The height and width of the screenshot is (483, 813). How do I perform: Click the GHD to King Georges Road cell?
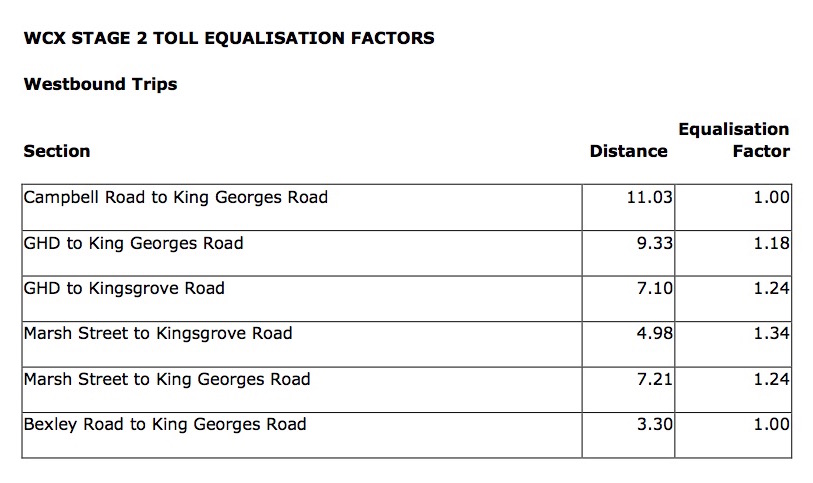point(133,243)
